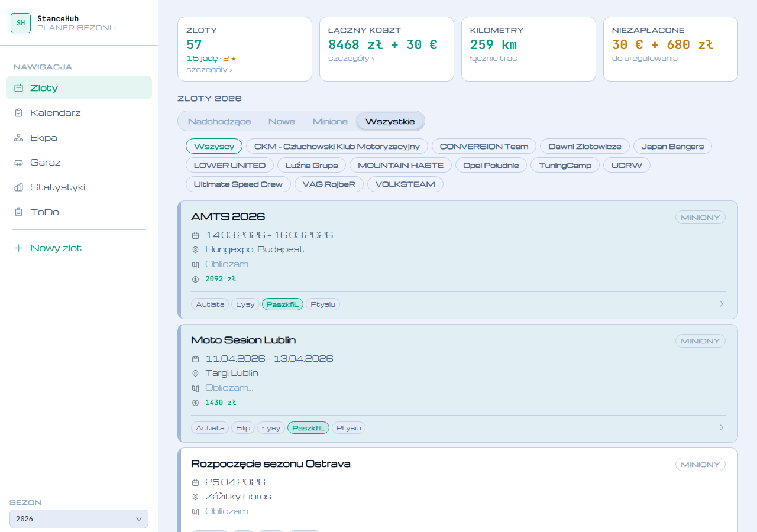Viewport: 757px width, 532px height.
Task: Click the ToDo checklist icon
Action: click(x=18, y=212)
